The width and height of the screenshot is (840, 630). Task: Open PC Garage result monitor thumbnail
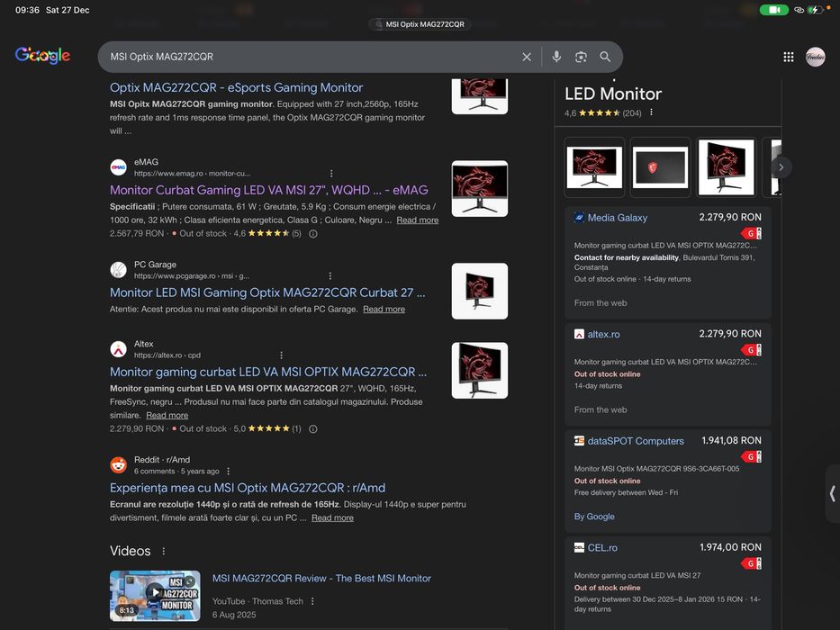[x=480, y=291]
